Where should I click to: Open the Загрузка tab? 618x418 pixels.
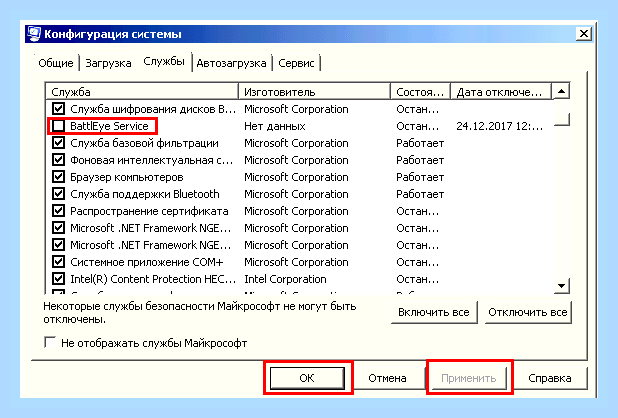108,63
